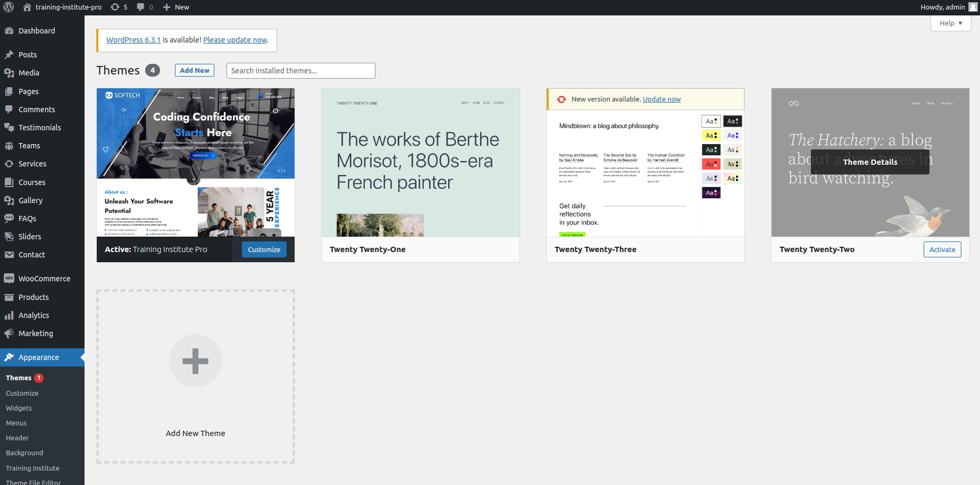980x485 pixels.
Task: Click the Search installed themes field
Action: 301,71
